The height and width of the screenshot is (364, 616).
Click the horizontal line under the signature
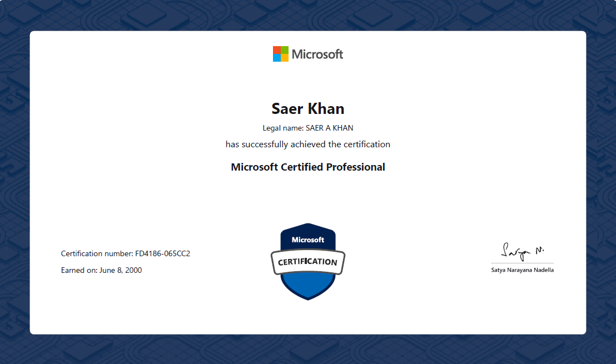[522, 263]
